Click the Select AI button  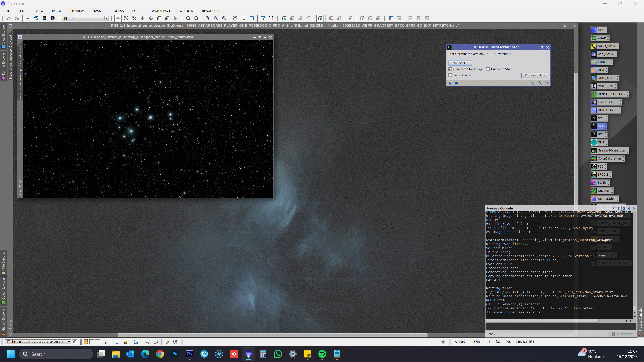[460, 63]
